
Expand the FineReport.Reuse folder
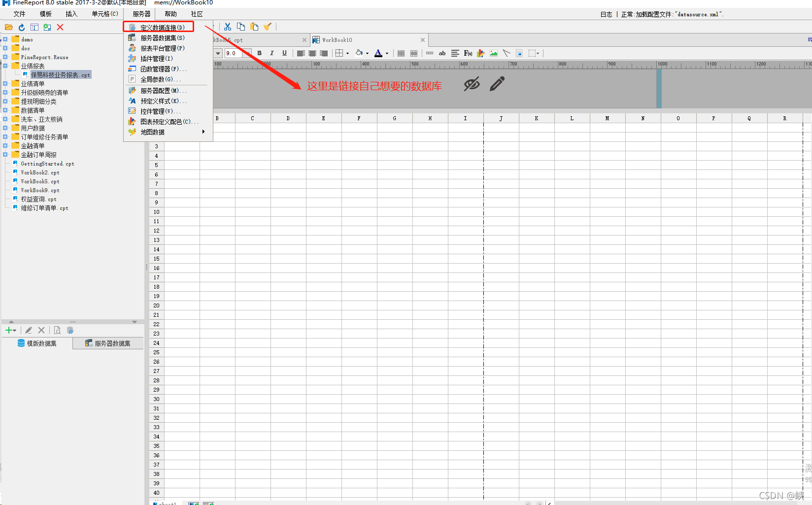(x=5, y=57)
